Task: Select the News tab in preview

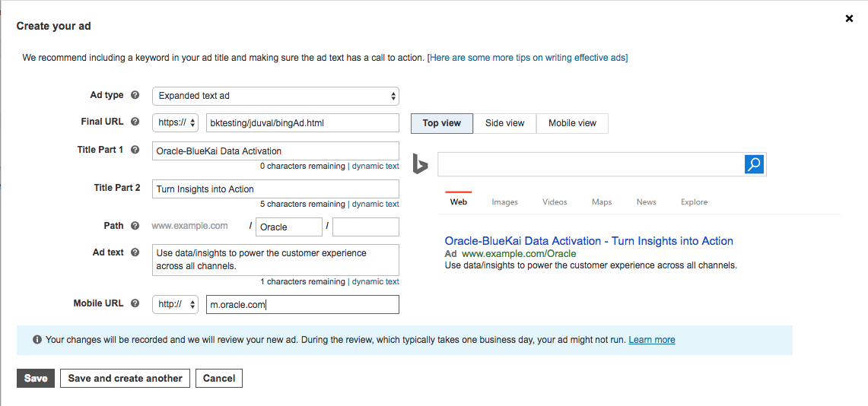Action: pos(646,202)
